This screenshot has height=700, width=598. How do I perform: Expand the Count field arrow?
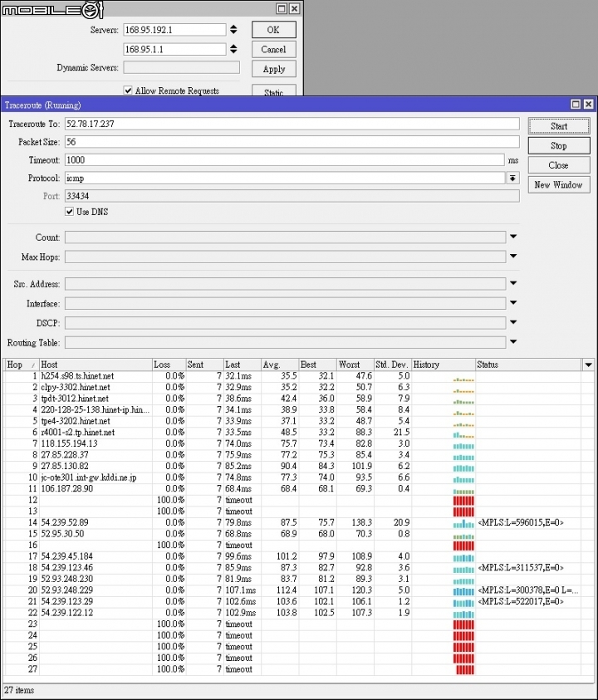(x=513, y=237)
